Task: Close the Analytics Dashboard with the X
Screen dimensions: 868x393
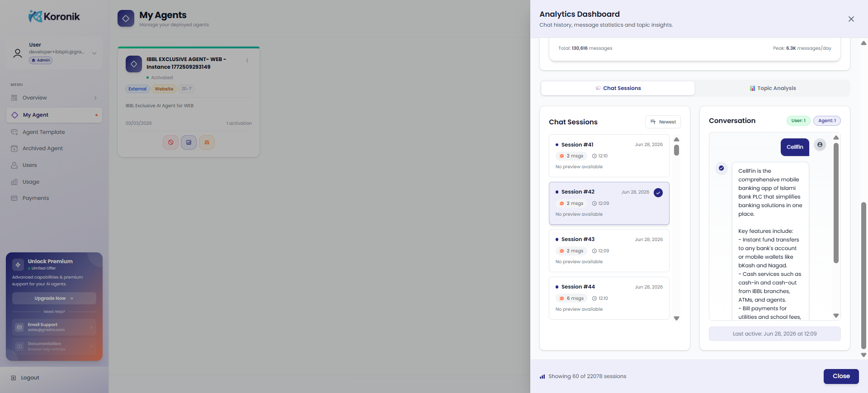Action: 851,19
